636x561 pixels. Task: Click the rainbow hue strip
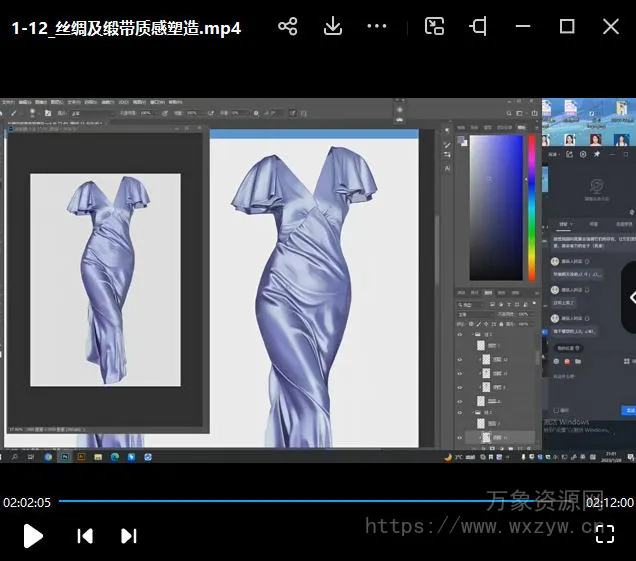click(x=531, y=205)
